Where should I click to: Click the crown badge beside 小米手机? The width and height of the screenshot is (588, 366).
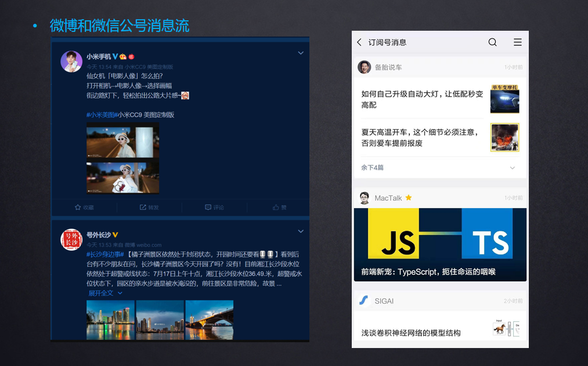[123, 57]
